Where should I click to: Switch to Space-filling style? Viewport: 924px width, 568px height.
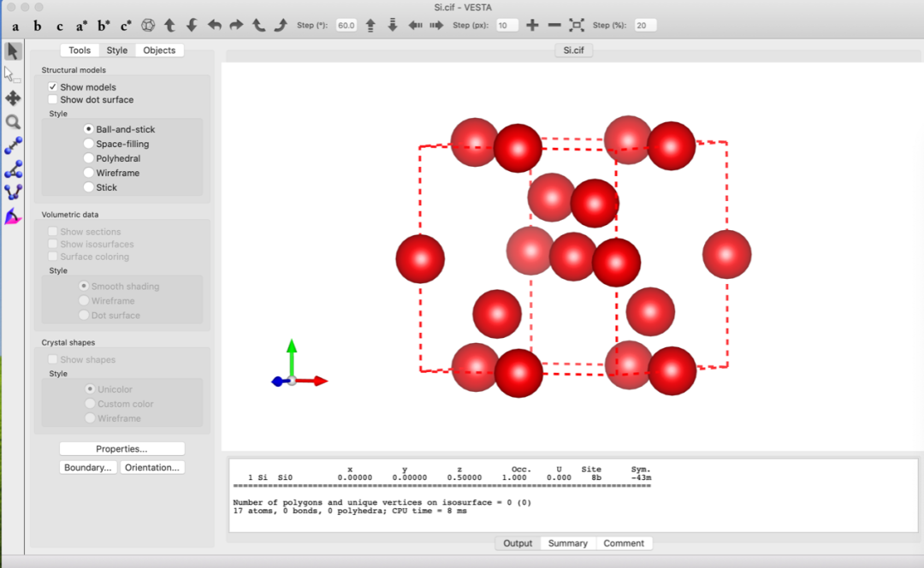coord(88,144)
